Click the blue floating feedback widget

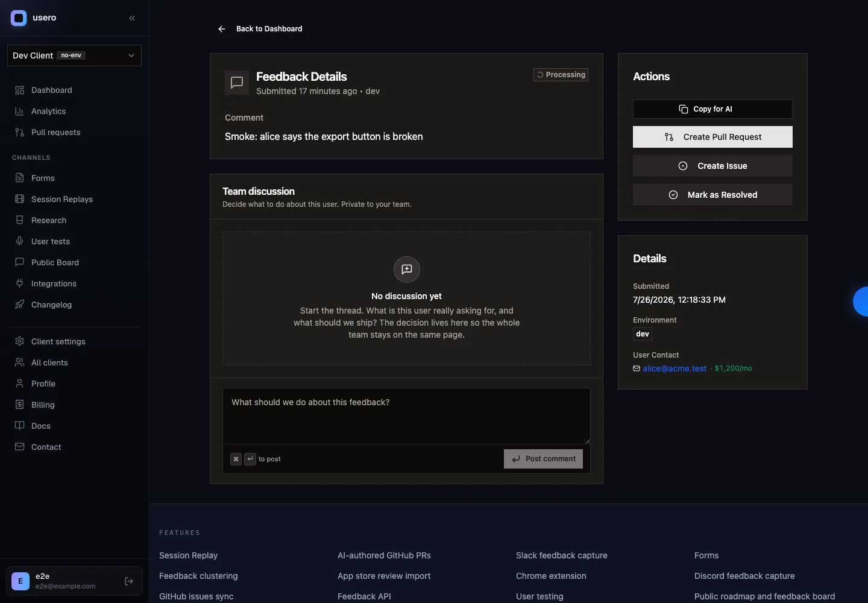(x=861, y=301)
